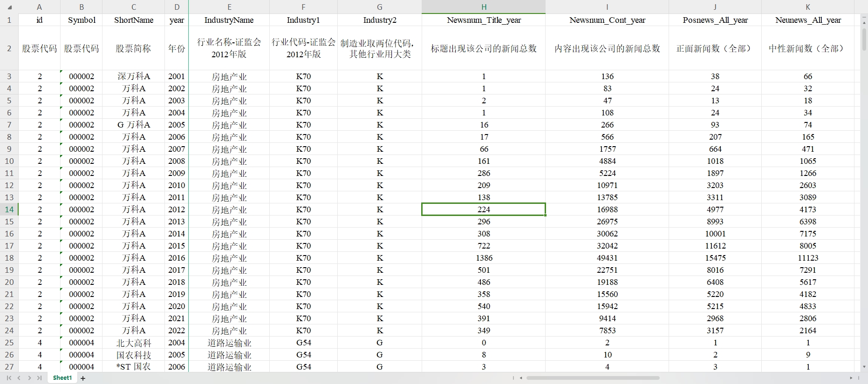
Task: Click the '股票简称' description cell
Action: coord(134,48)
